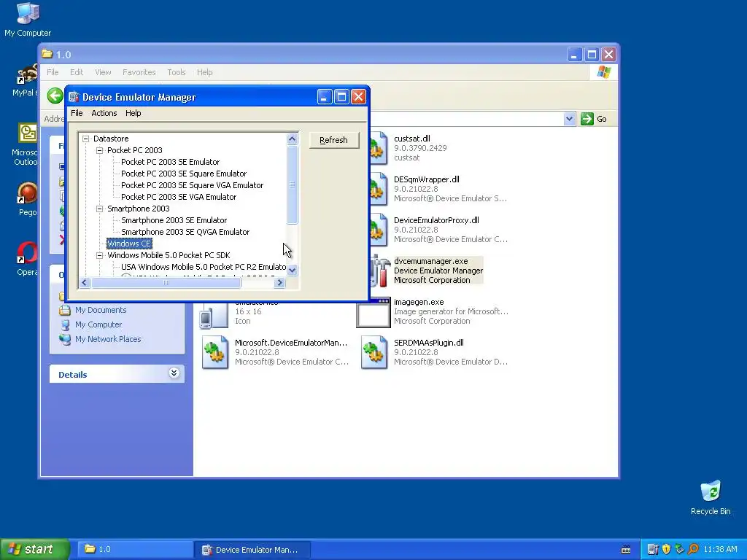Click My Documents folder icon in sidebar
This screenshot has height=560, width=747.
(65, 310)
